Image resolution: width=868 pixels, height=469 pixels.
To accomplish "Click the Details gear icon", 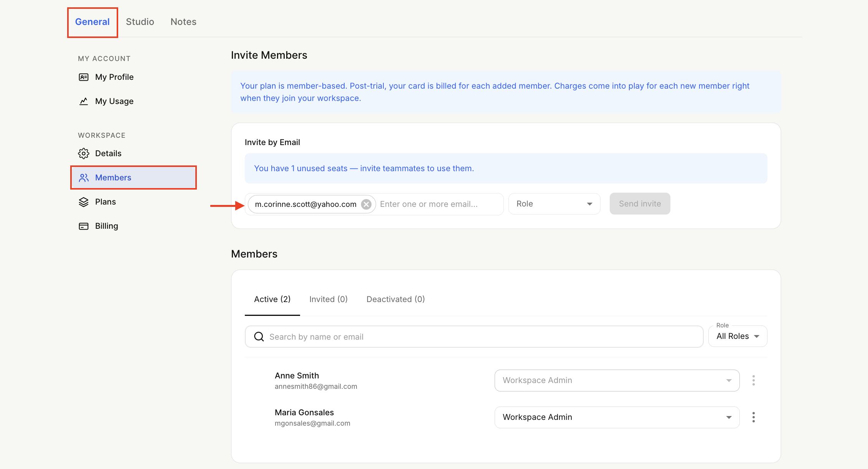I will click(x=84, y=154).
